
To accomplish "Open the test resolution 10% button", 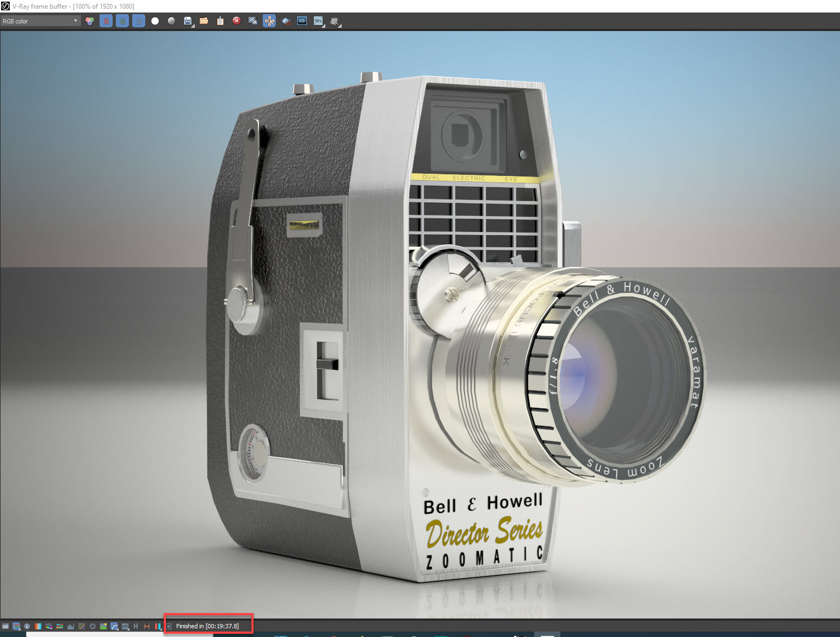I will (318, 21).
